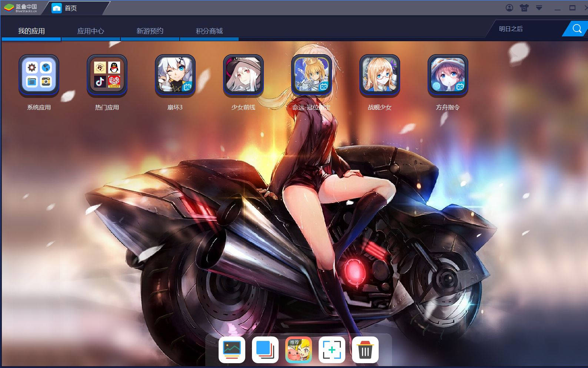Click the blue search magnifier button
Image resolution: width=588 pixels, height=368 pixels.
[577, 29]
